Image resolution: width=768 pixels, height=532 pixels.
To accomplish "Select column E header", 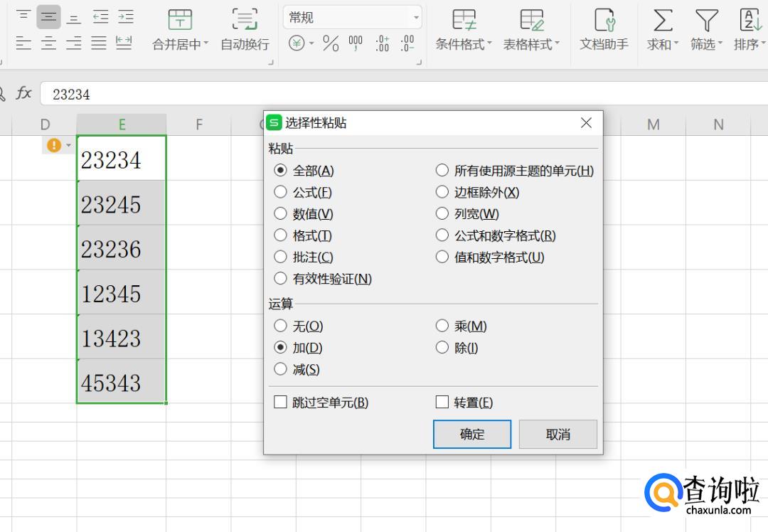I will click(x=122, y=124).
